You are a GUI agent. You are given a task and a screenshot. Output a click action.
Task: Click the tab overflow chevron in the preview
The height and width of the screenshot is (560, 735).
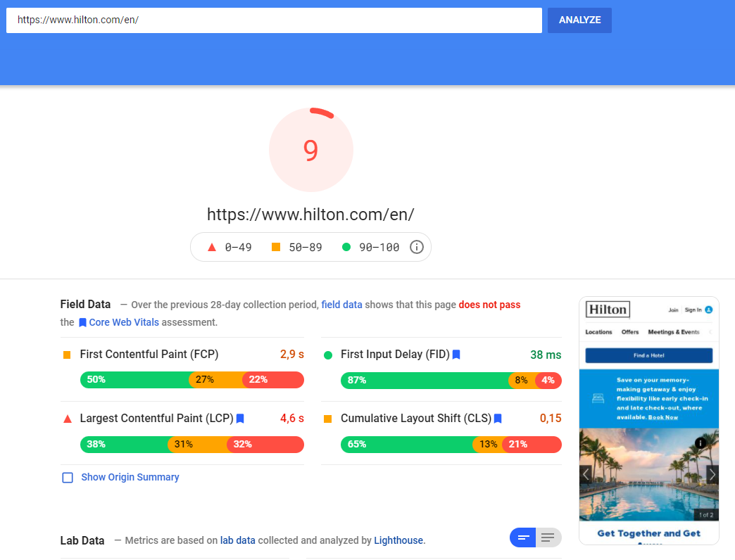point(710,332)
